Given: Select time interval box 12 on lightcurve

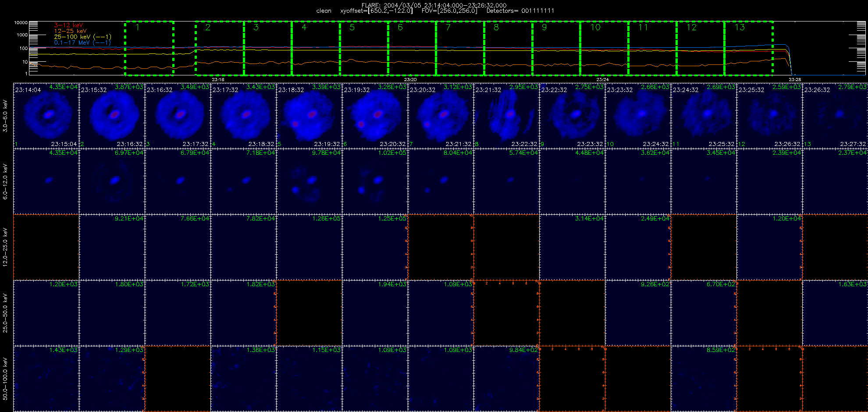Looking at the screenshot, I should (x=701, y=48).
